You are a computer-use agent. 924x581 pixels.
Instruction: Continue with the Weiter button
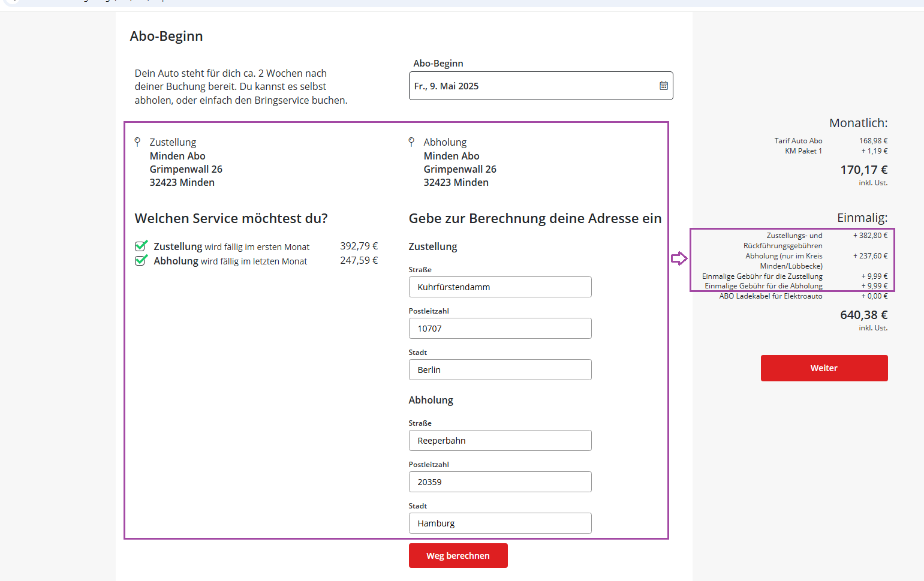tap(823, 368)
